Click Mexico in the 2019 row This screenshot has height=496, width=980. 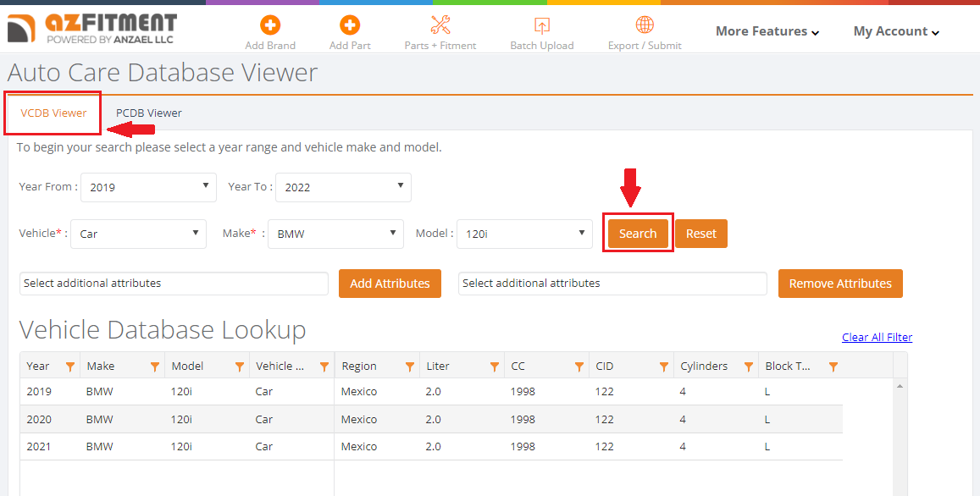point(359,392)
